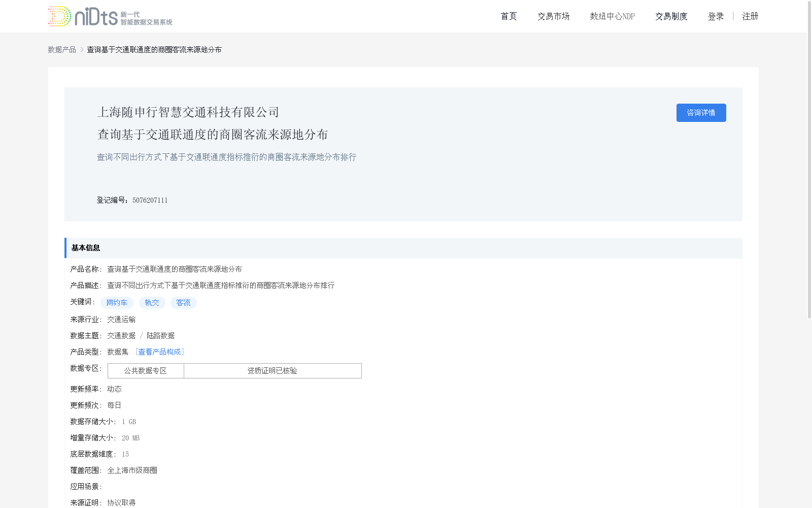Click the 交通运输 source industry value
The height and width of the screenshot is (508, 812).
click(x=121, y=320)
